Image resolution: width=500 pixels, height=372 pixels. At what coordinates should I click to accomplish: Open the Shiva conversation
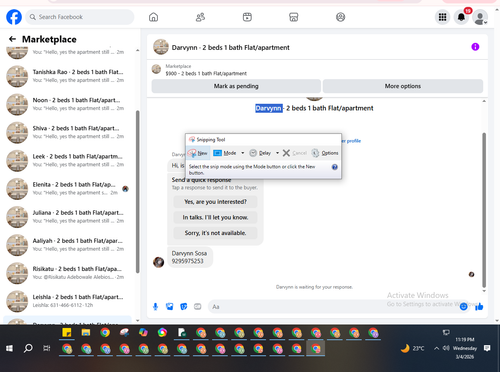tap(68, 132)
